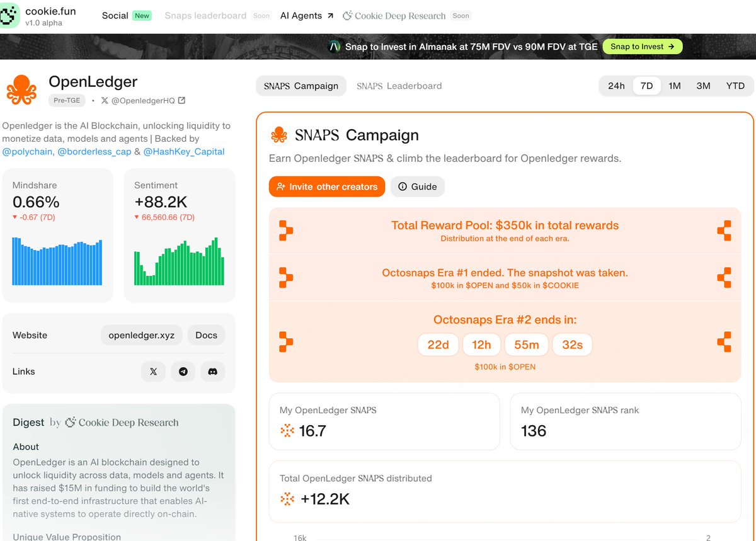This screenshot has width=756, height=541.
Task: Click the 32s countdown box
Action: pyautogui.click(x=572, y=345)
